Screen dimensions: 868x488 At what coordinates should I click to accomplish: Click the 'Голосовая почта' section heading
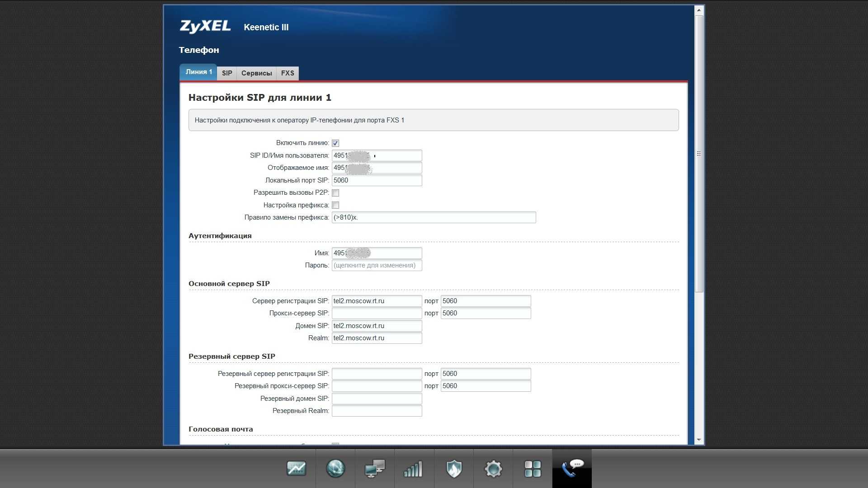click(x=221, y=429)
